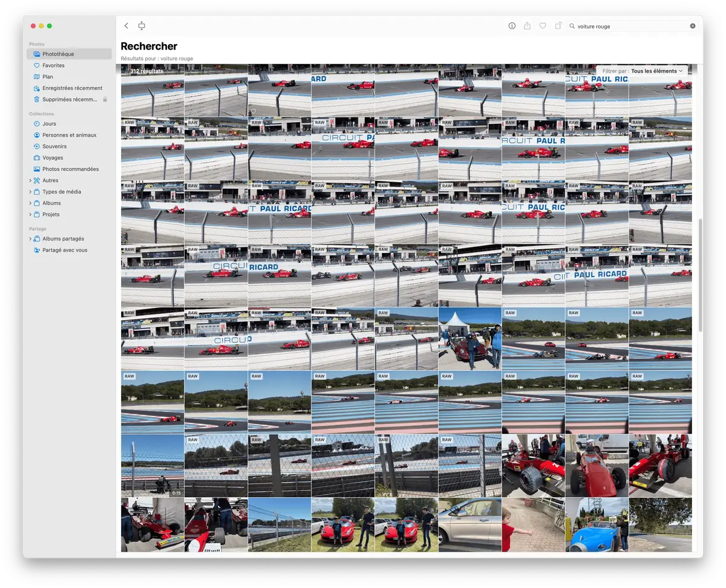Click the Info icon in toolbar

click(512, 26)
